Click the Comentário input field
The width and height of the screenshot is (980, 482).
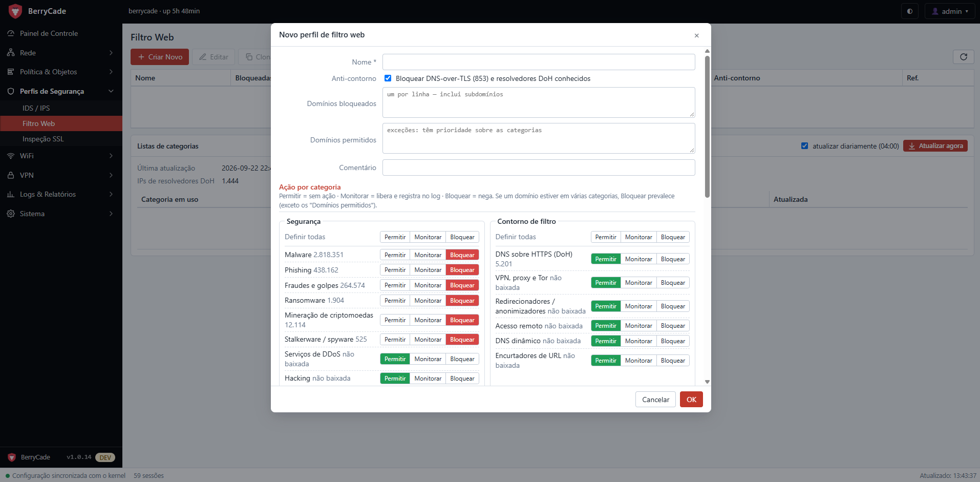pyautogui.click(x=539, y=167)
